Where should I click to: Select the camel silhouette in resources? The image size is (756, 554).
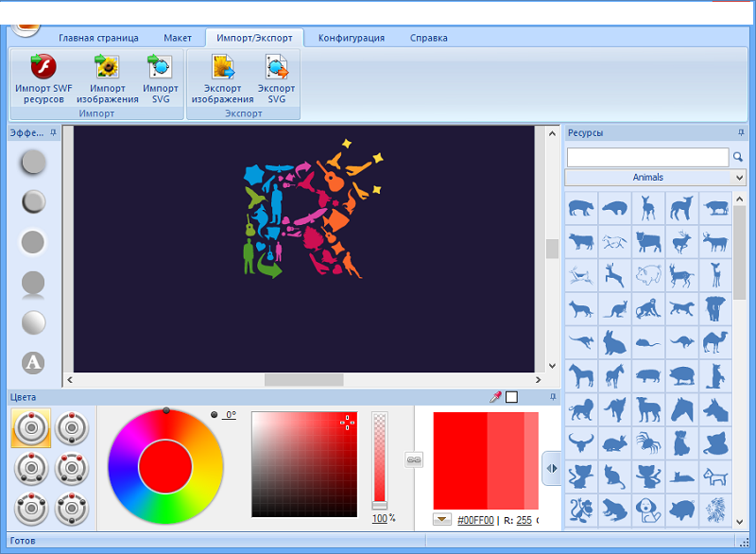[x=715, y=342]
